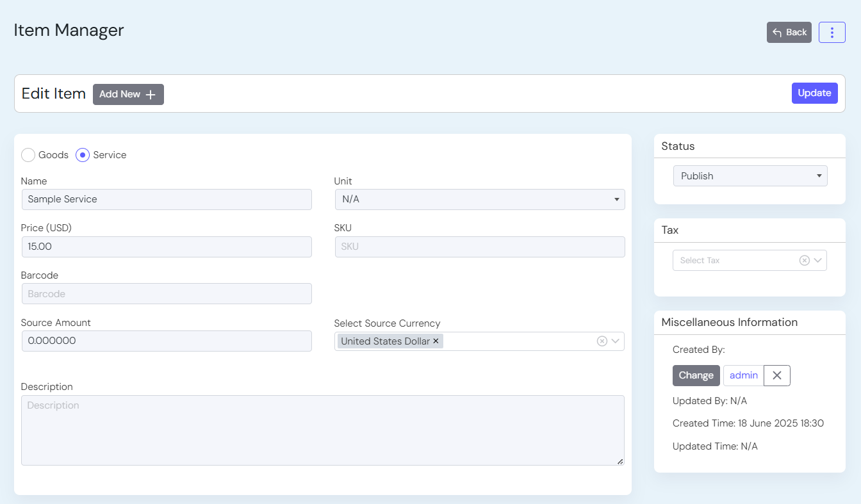Expand the Source Currency dropdown chevron

point(616,341)
